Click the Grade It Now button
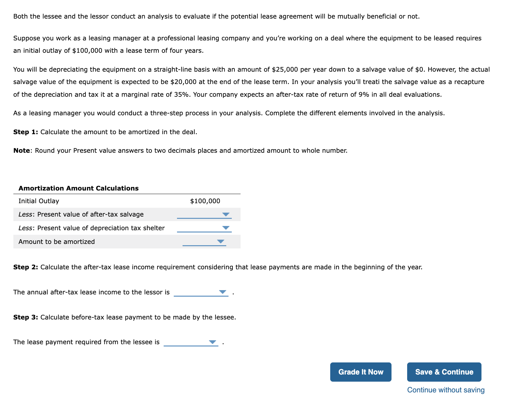Screen dimensions: 532x409 [361, 372]
